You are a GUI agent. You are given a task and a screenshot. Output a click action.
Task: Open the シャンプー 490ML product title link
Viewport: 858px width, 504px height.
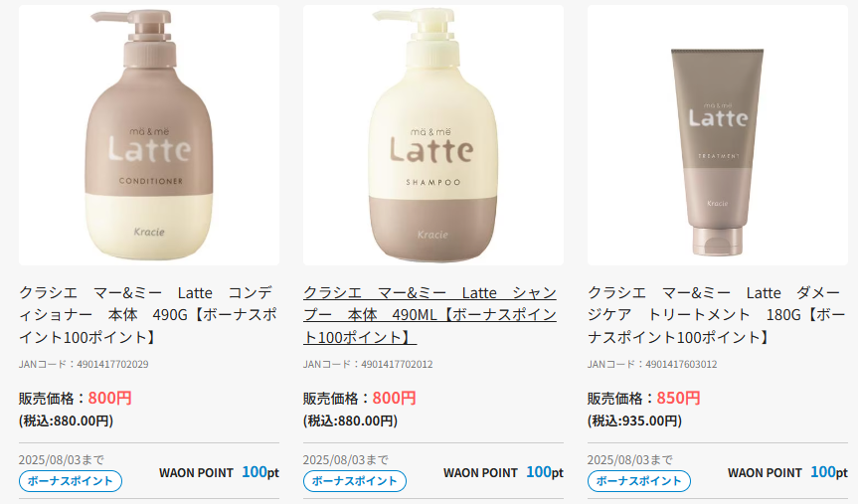(x=430, y=315)
